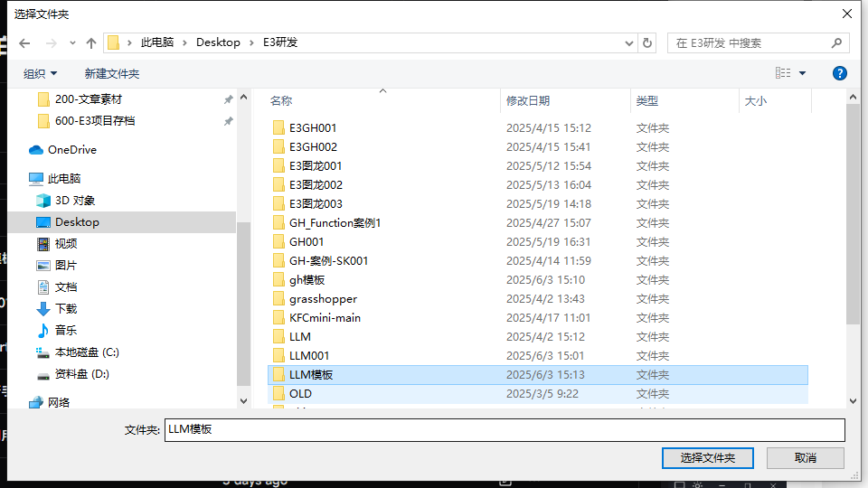The image size is (868, 488).
Task: Refresh the E3研发 folder view
Action: 647,42
